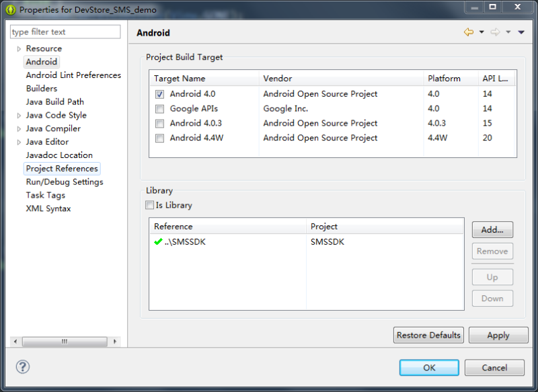538x392 pixels.
Task: Expand the Java Compiler node
Action: click(19, 129)
